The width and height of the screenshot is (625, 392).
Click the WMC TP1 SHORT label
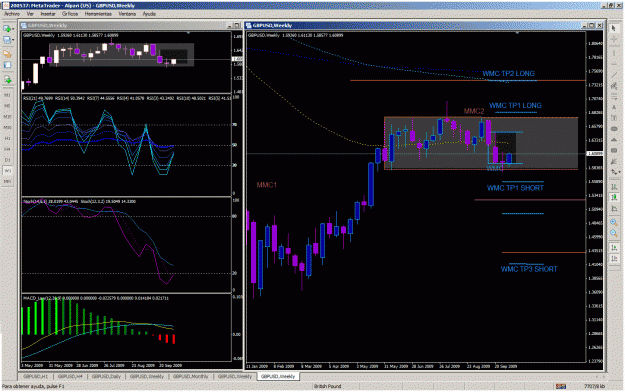click(x=515, y=188)
